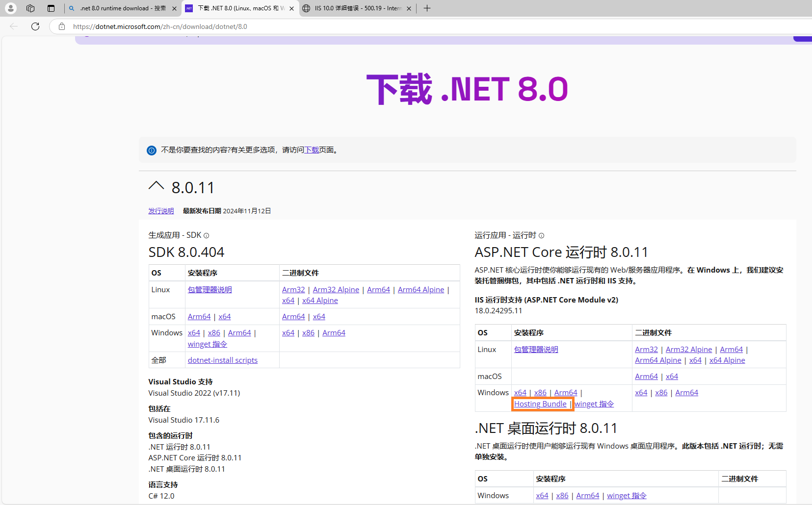This screenshot has width=812, height=505.
Task: Open the workspaces icon in title bar
Action: coord(30,8)
